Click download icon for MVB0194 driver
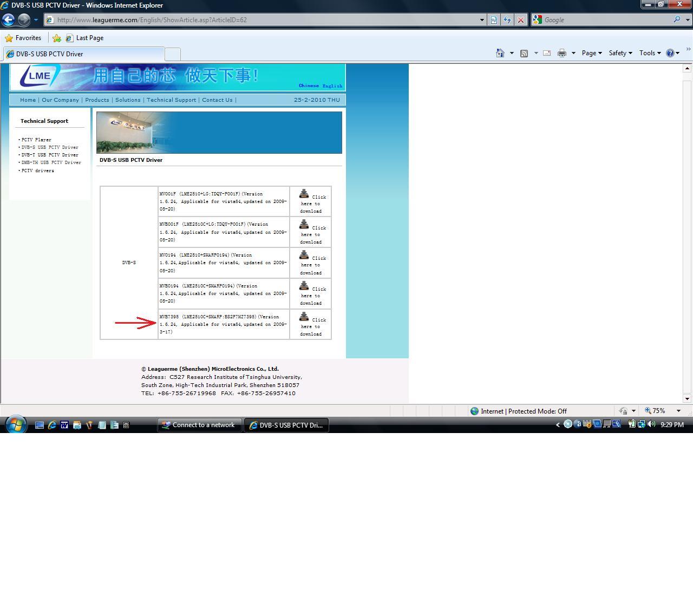 304,286
